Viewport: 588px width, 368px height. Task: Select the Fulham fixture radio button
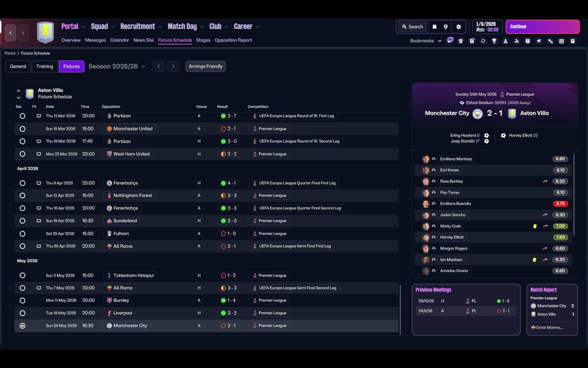23,234
